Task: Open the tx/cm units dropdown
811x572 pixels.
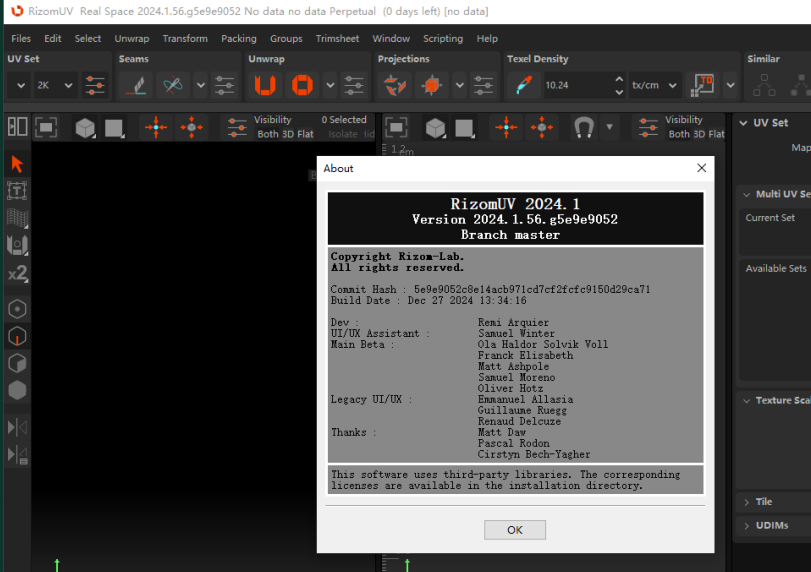Action: [654, 85]
